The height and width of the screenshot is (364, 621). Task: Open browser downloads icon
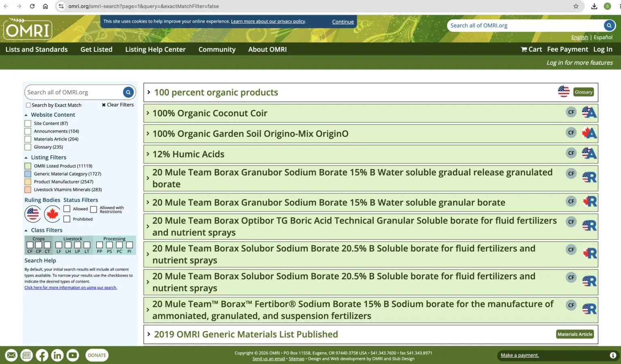(594, 6)
